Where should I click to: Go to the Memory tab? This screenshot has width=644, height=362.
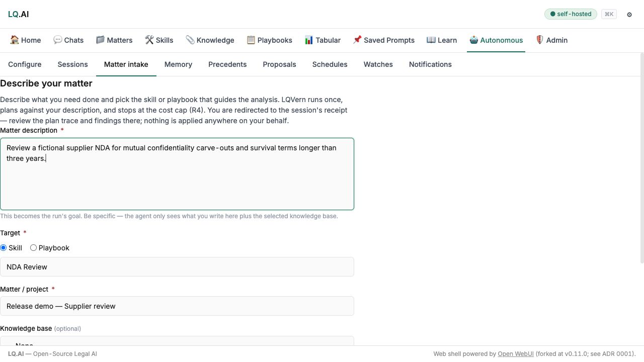pyautogui.click(x=178, y=64)
